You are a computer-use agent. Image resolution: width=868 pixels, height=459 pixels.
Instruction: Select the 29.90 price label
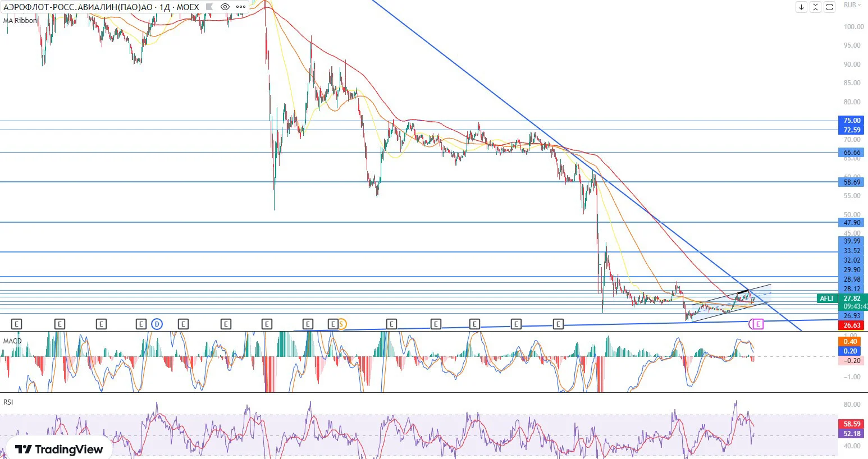coord(852,270)
